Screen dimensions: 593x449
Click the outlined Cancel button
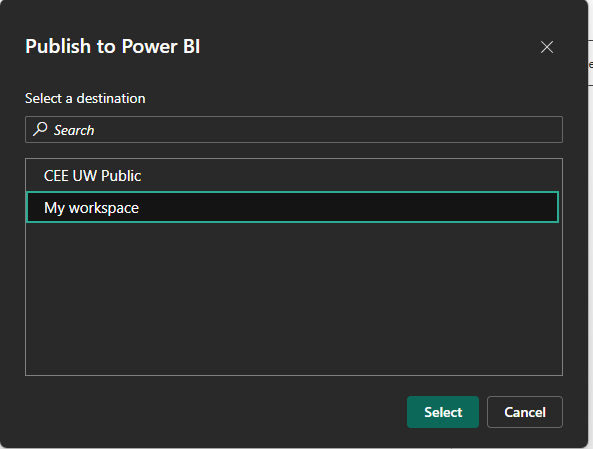pos(525,412)
